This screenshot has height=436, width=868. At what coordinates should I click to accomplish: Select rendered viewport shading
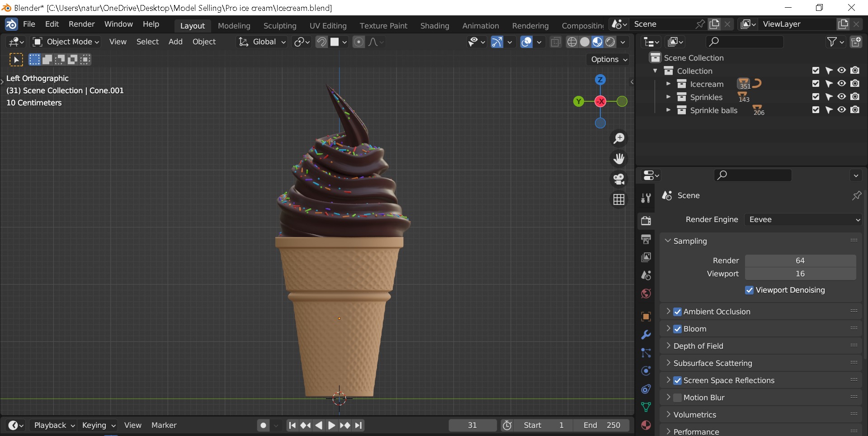610,42
